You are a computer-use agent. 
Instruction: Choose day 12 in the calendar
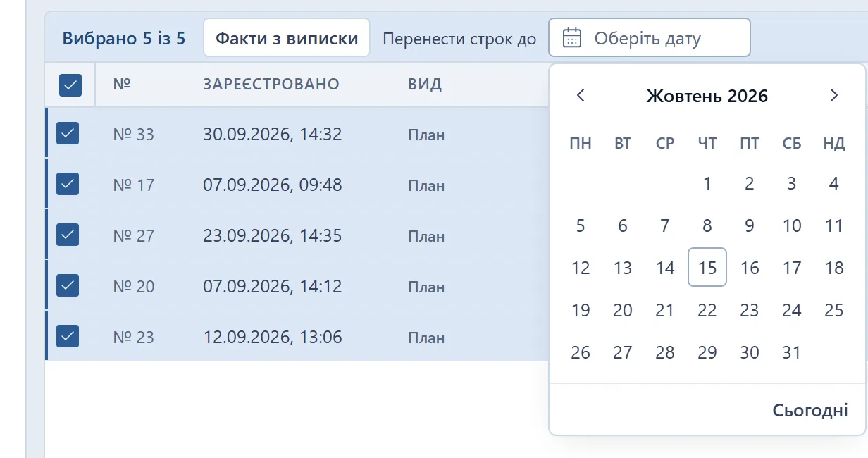581,268
